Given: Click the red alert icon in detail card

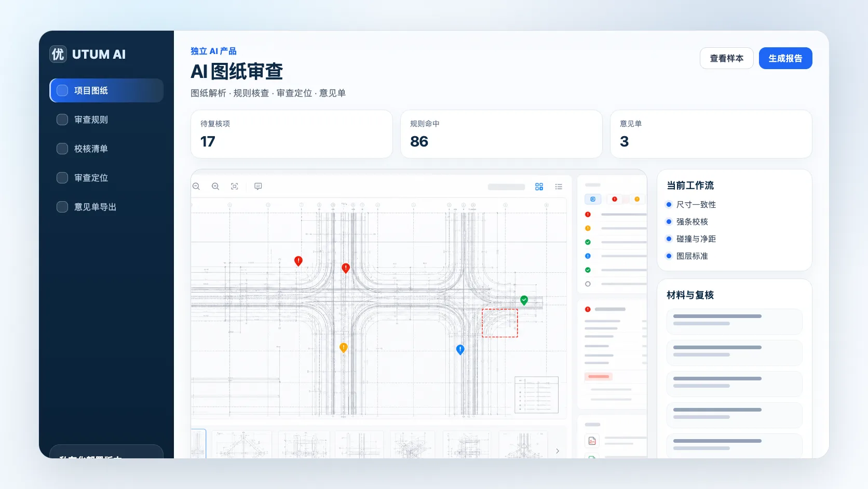Looking at the screenshot, I should pyautogui.click(x=588, y=309).
